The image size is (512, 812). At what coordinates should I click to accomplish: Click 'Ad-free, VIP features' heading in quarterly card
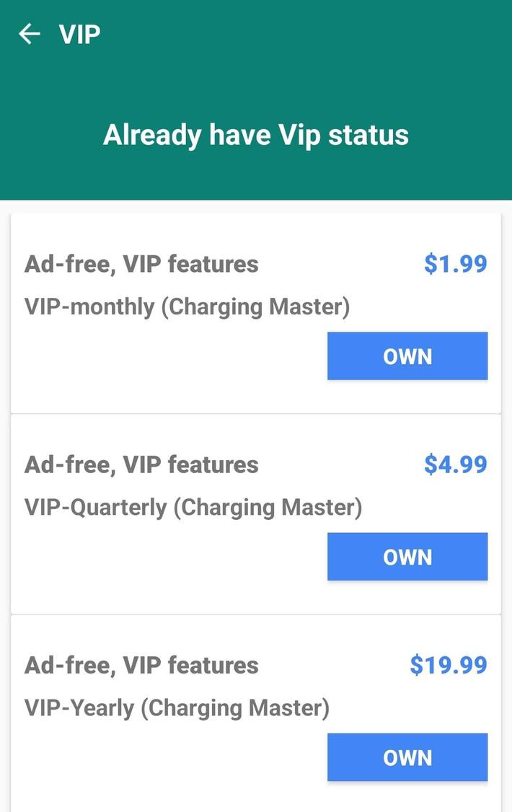tap(141, 464)
